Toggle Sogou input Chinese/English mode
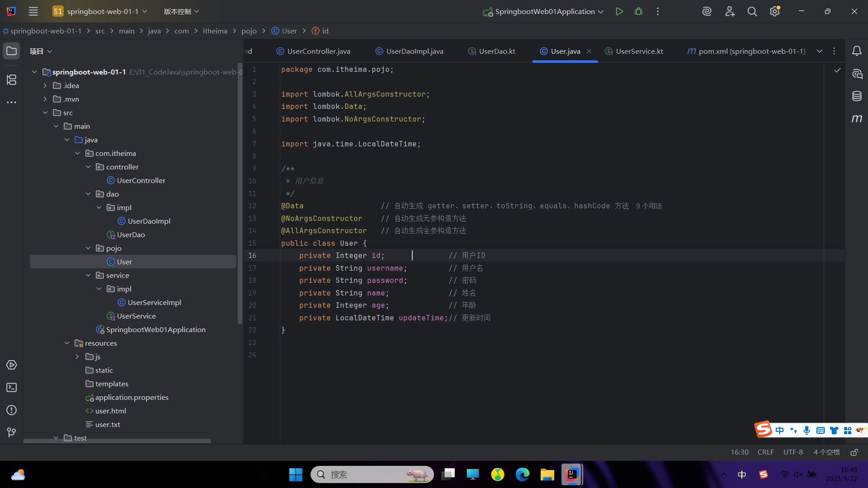Viewport: 868px width, 488px height. click(x=779, y=430)
